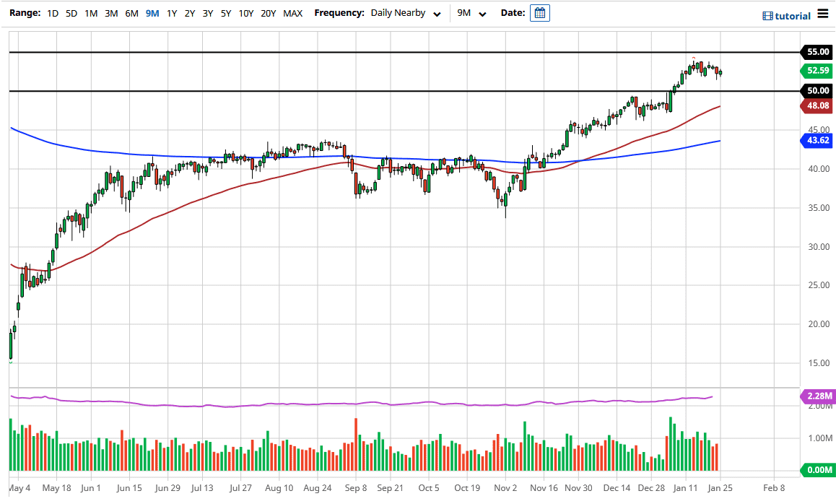Select the 5Y range option
Screen dimensions: 836x504
click(x=225, y=12)
